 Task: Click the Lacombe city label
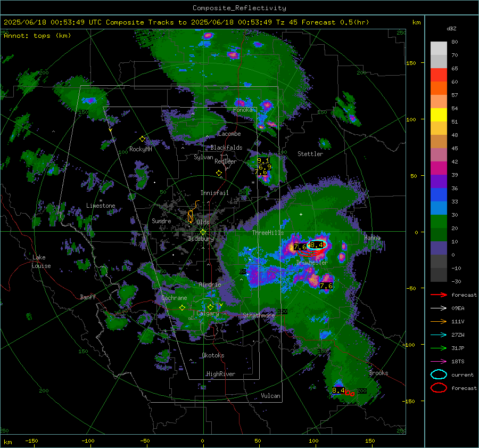coord(229,134)
